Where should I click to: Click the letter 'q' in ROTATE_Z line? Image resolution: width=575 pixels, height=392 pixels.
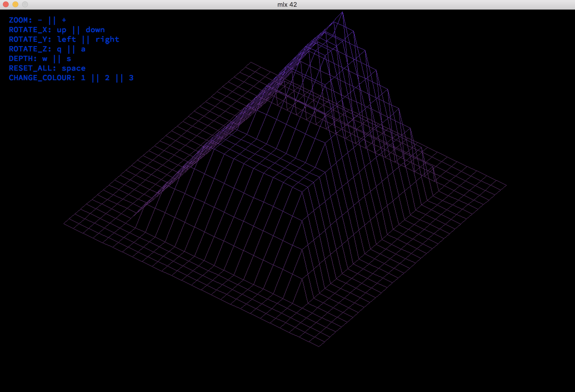tap(59, 49)
